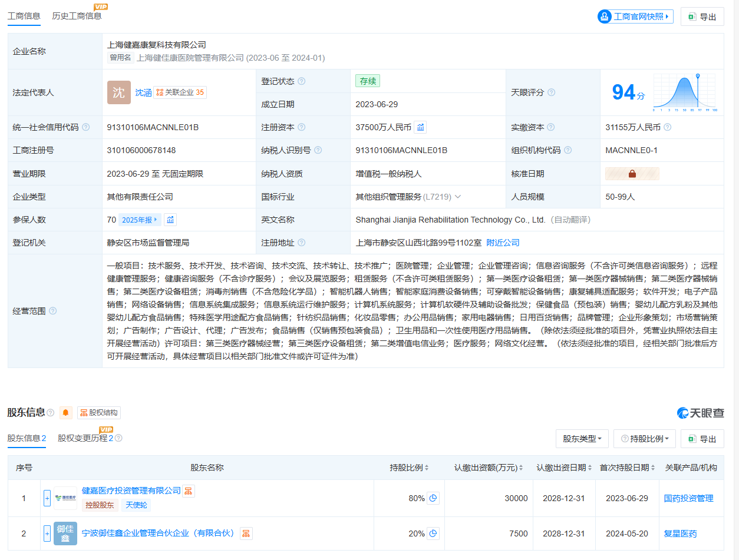Show help for 组织机构代码 icon
Image resolution: width=739 pixels, height=560 pixels.
pyautogui.click(x=568, y=150)
